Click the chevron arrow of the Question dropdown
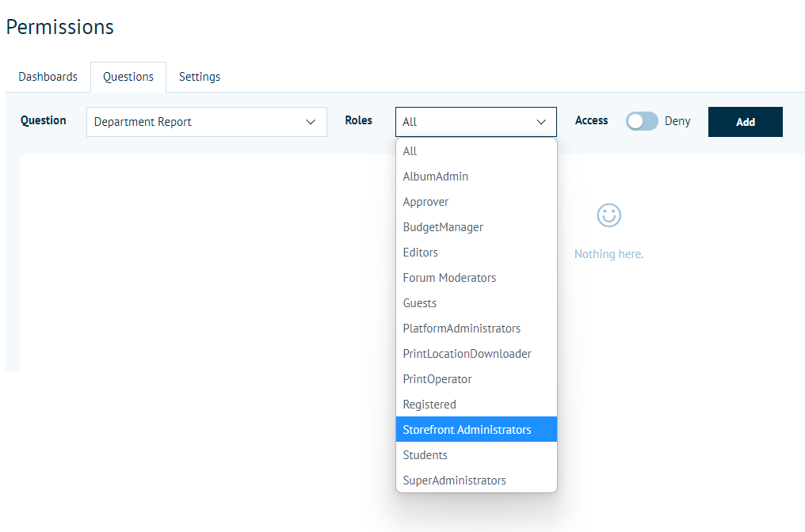 coord(311,122)
